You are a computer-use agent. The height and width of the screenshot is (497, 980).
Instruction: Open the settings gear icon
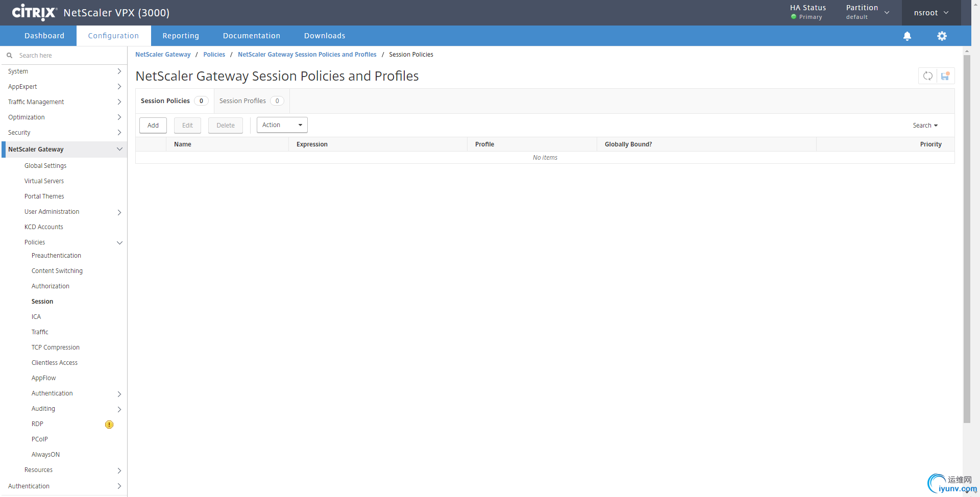(x=942, y=36)
